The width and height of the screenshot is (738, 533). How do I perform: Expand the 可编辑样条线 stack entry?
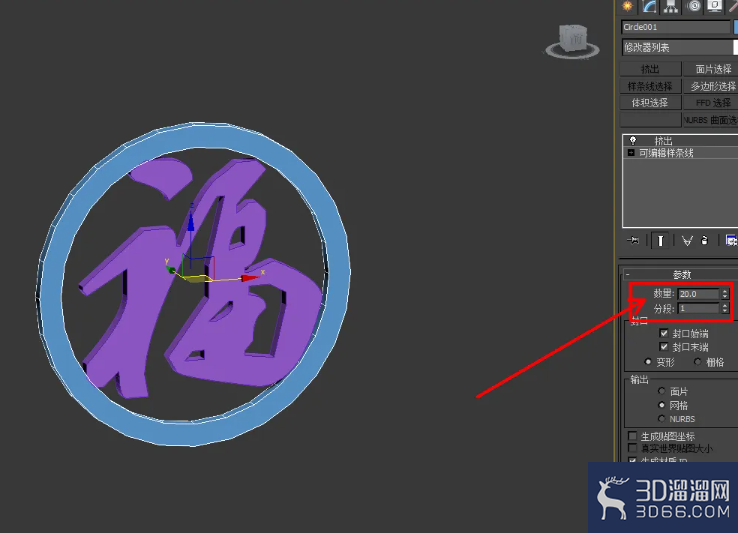(x=631, y=153)
